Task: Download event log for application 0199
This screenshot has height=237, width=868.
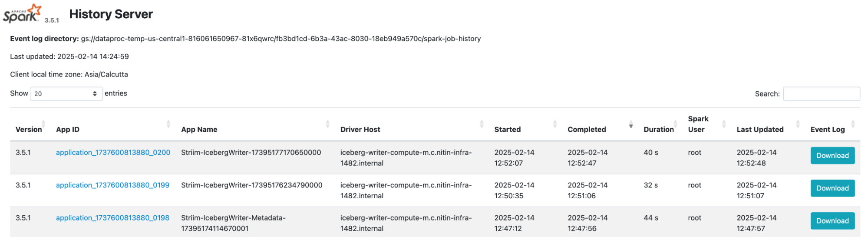Action: [x=832, y=188]
